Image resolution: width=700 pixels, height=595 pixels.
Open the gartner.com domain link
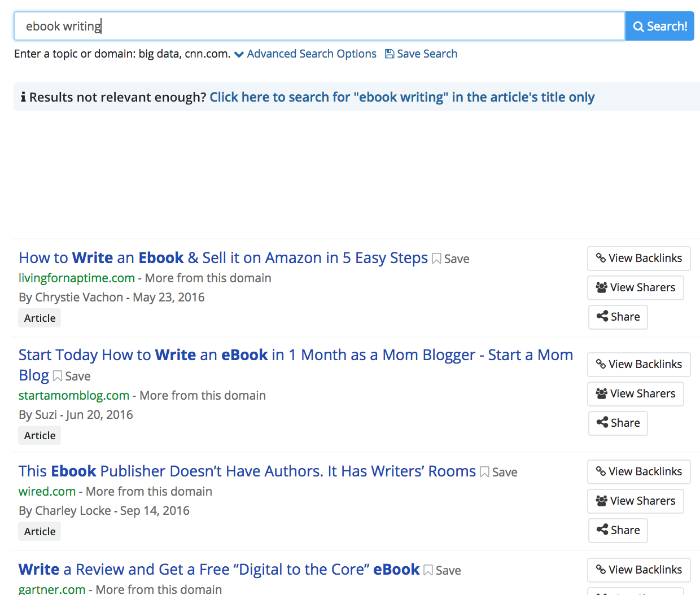point(52,589)
